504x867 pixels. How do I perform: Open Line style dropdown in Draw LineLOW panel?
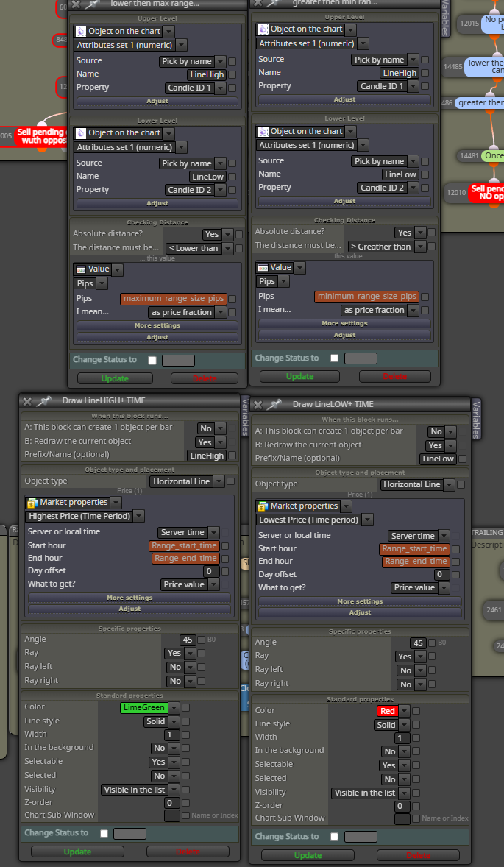(x=392, y=725)
